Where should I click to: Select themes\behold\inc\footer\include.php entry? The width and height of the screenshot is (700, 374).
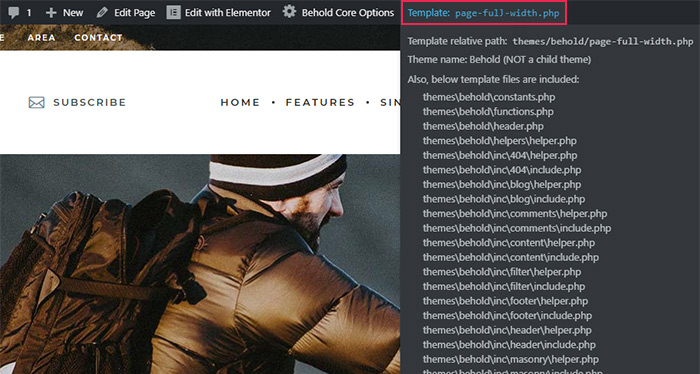pos(508,316)
